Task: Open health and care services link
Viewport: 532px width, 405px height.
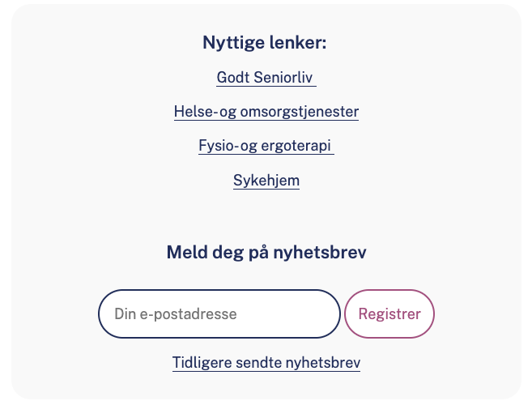Action: [x=266, y=112]
